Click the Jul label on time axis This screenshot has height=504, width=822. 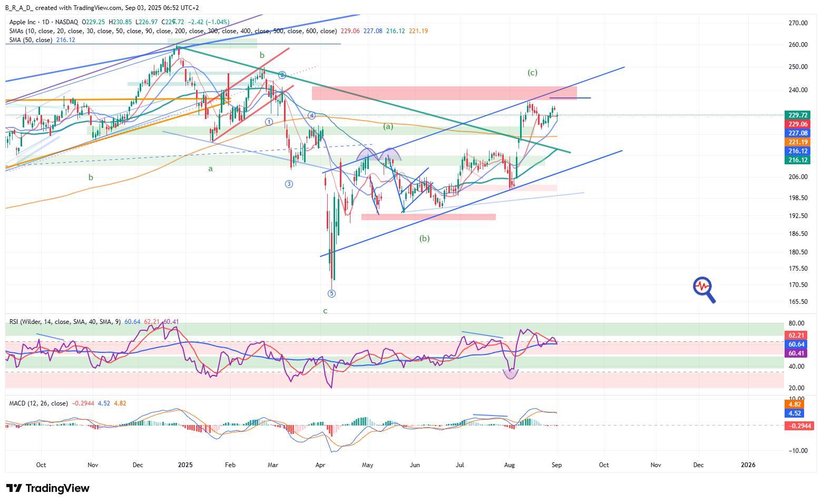460,465
